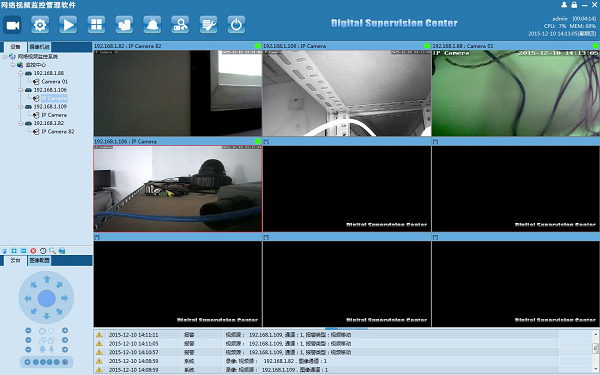
Task: Click the PTZ up arrow
Action: [x=47, y=279]
